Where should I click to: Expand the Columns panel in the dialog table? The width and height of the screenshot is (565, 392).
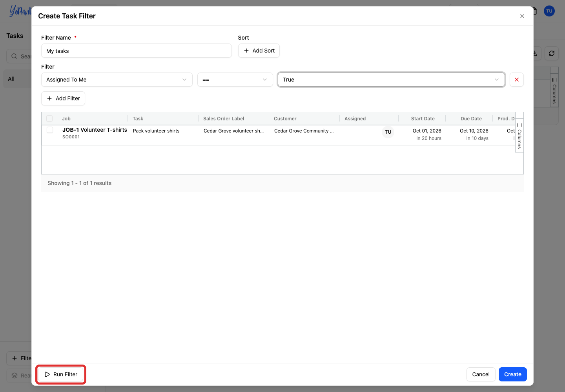(519, 136)
